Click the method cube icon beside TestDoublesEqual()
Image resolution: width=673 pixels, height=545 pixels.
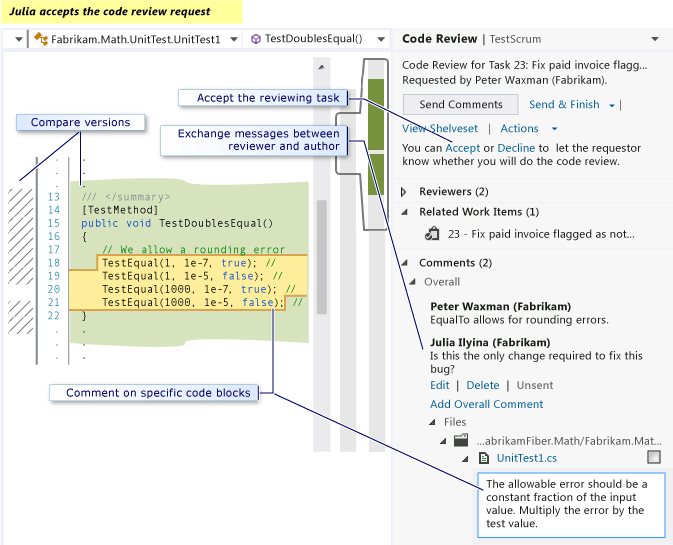(256, 39)
